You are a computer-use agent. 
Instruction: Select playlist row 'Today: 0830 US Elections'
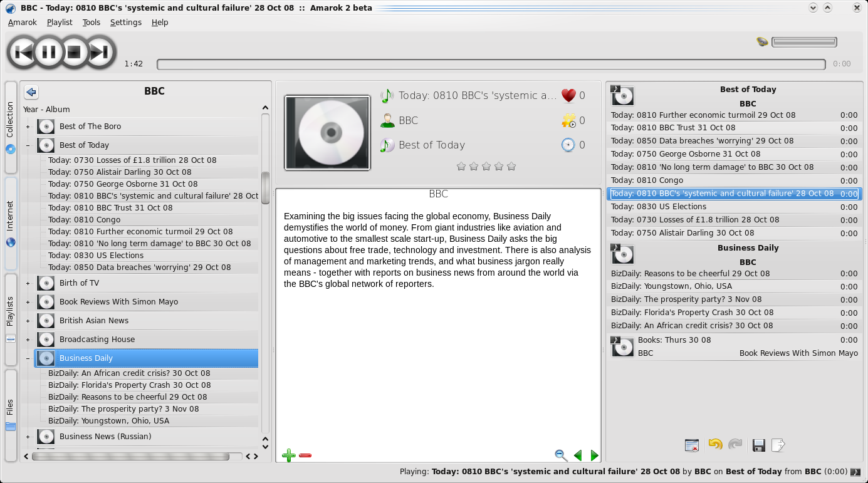pyautogui.click(x=735, y=207)
